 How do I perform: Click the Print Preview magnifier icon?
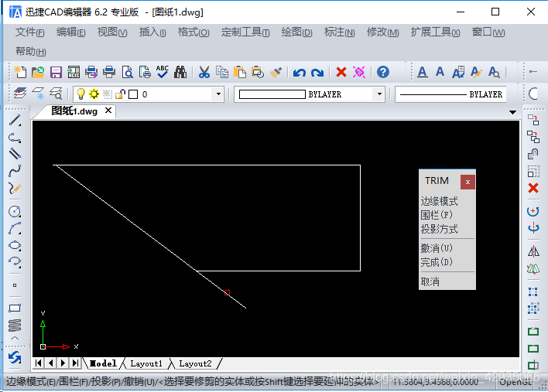point(127,72)
